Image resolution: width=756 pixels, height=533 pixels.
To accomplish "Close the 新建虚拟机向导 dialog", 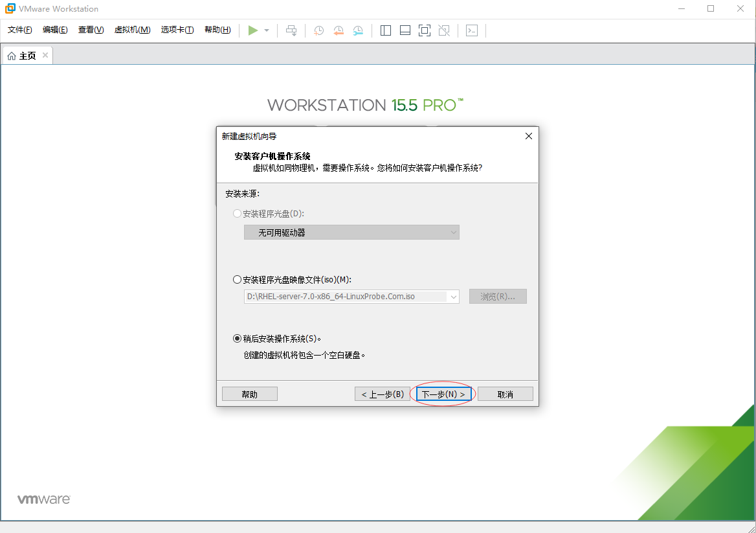I will pyautogui.click(x=528, y=136).
